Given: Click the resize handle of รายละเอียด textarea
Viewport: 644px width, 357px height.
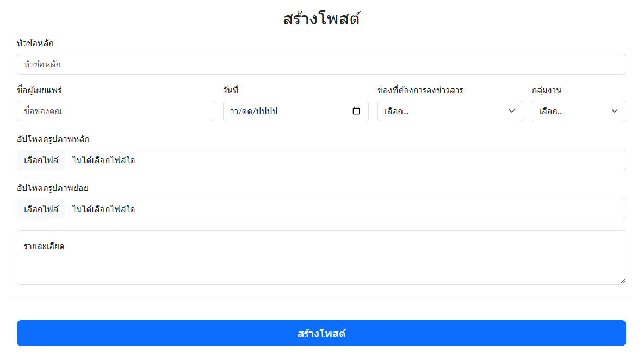Looking at the screenshot, I should pyautogui.click(x=623, y=281).
